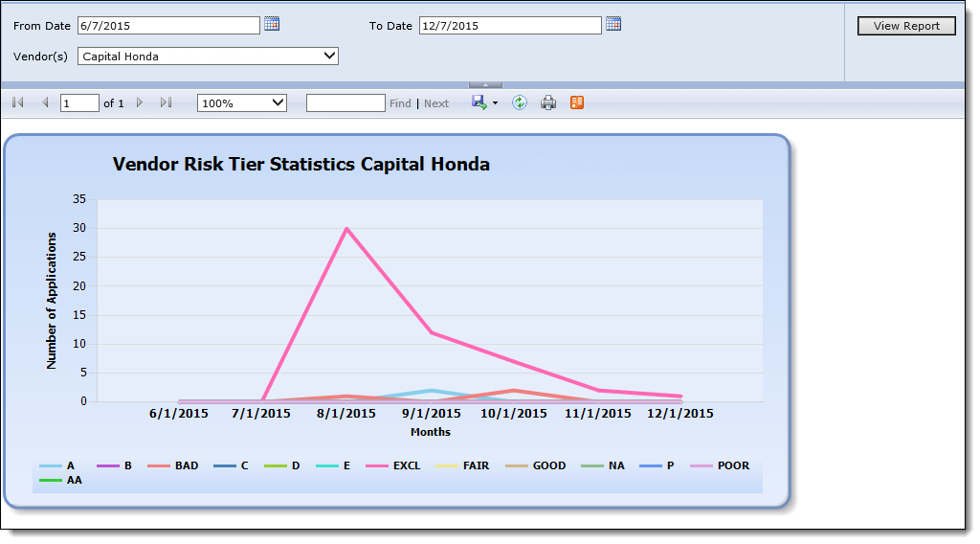The image size is (980, 544).
Task: Click the D legend entry
Action: pyautogui.click(x=282, y=465)
